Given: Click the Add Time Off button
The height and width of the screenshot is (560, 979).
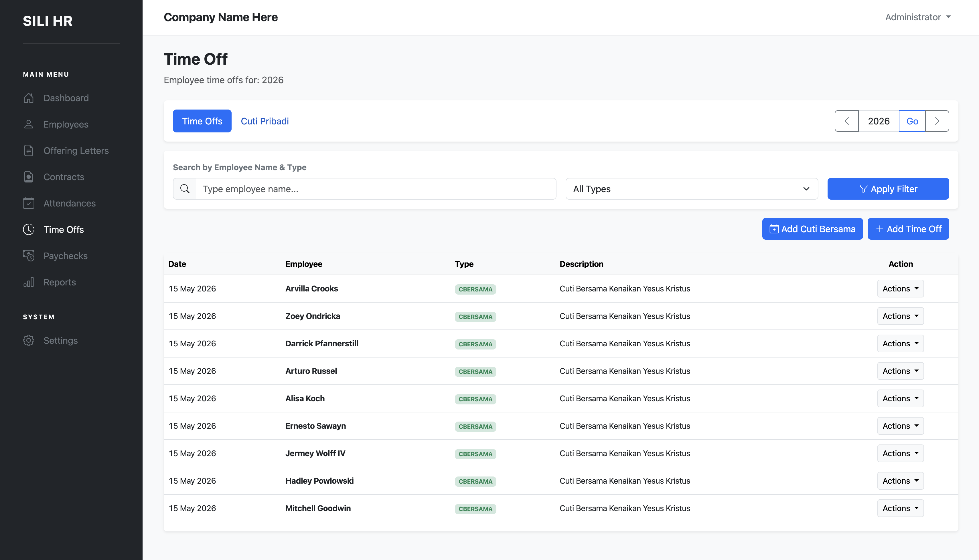Looking at the screenshot, I should pos(908,229).
